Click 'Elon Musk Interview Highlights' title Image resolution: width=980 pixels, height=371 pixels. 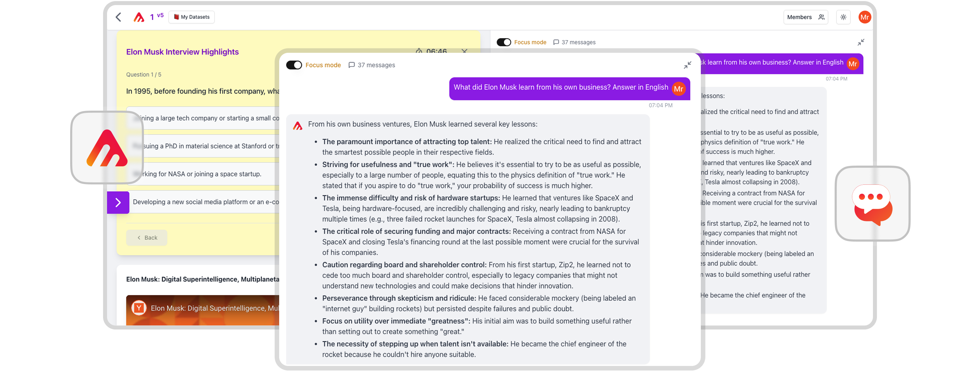[182, 52]
